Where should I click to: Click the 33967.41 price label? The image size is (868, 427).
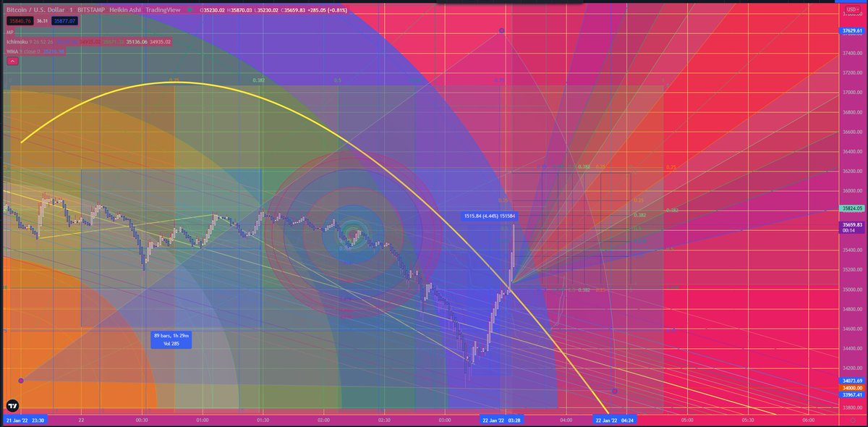(x=851, y=395)
